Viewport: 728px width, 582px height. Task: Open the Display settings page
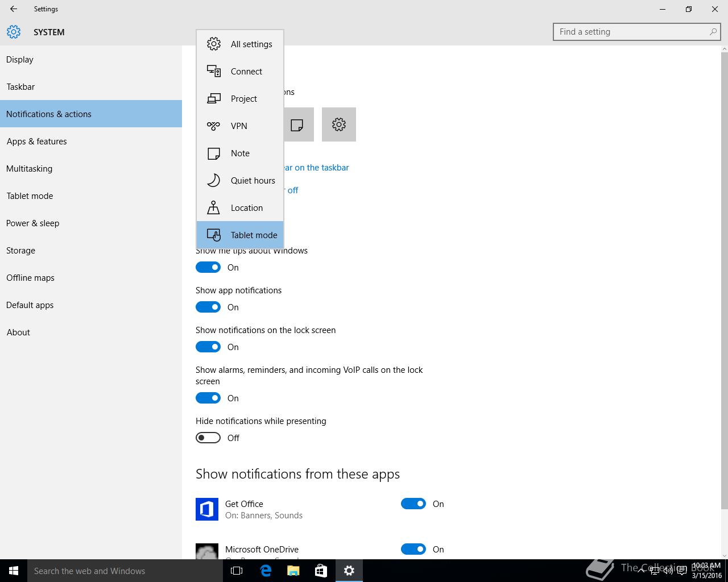point(91,59)
